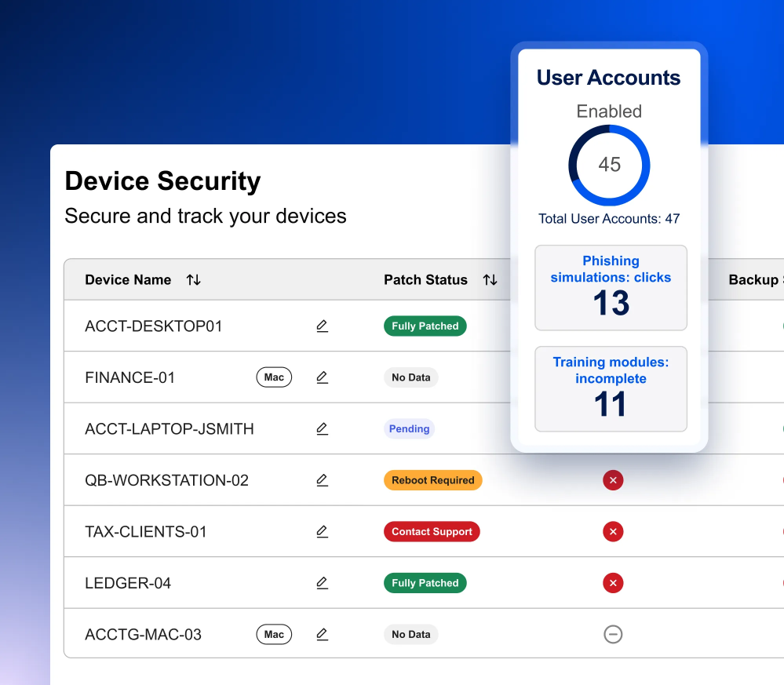
Task: Sort the table by Device Name
Action: [x=193, y=279]
